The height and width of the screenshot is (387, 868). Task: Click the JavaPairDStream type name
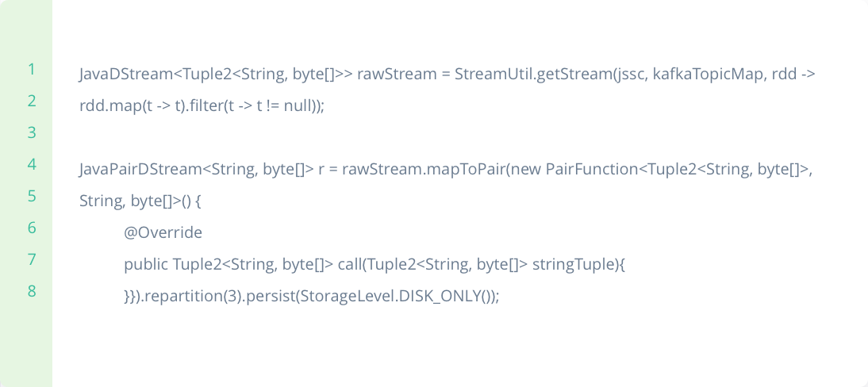(x=140, y=170)
